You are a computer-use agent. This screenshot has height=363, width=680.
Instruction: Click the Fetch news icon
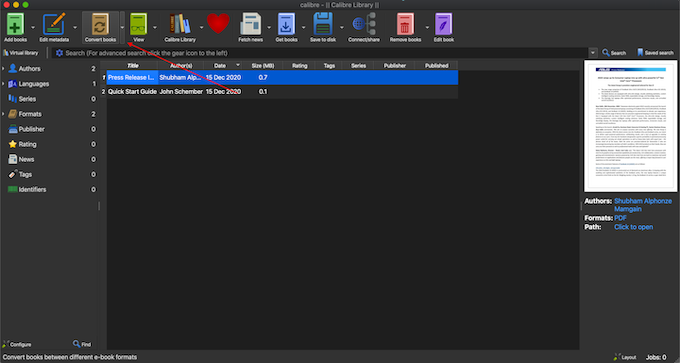pyautogui.click(x=251, y=24)
